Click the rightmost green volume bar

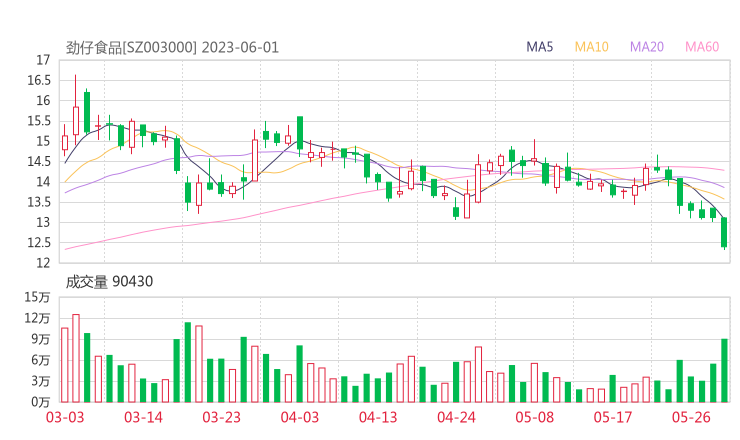point(724,371)
